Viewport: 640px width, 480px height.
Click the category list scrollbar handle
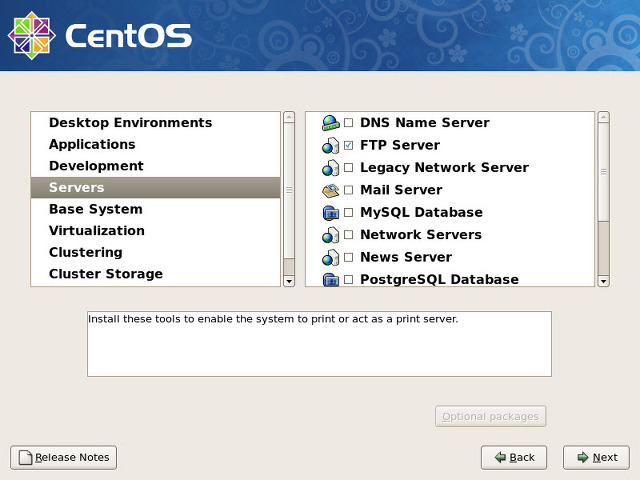pyautogui.click(x=289, y=190)
